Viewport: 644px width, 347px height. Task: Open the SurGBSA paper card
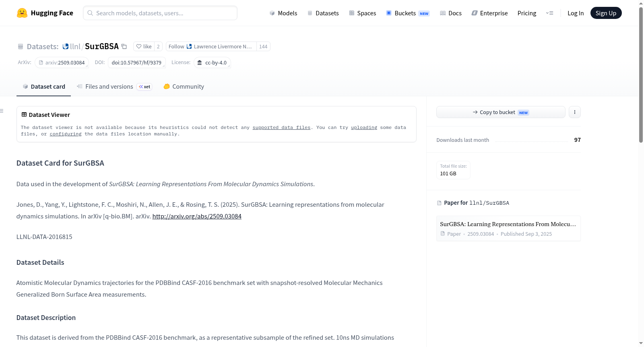point(508,229)
